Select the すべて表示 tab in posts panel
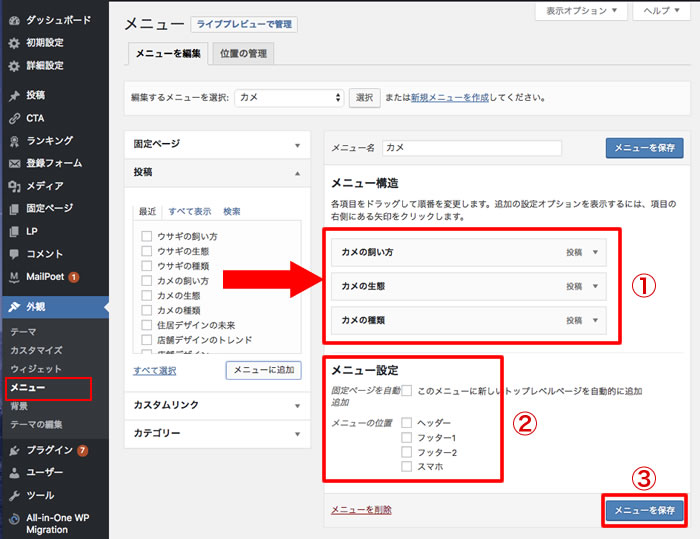Screen dimensions: 700x539 click(x=189, y=211)
